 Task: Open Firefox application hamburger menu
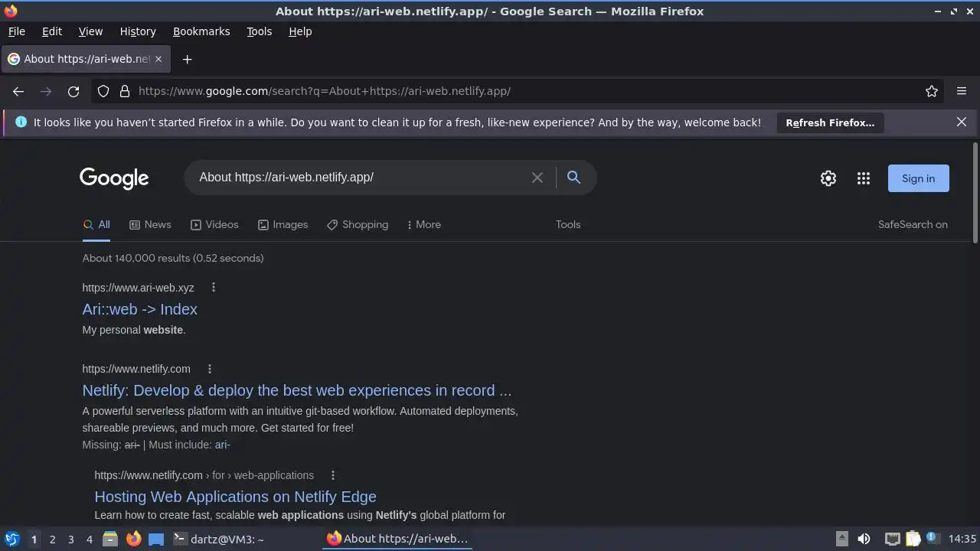(962, 91)
